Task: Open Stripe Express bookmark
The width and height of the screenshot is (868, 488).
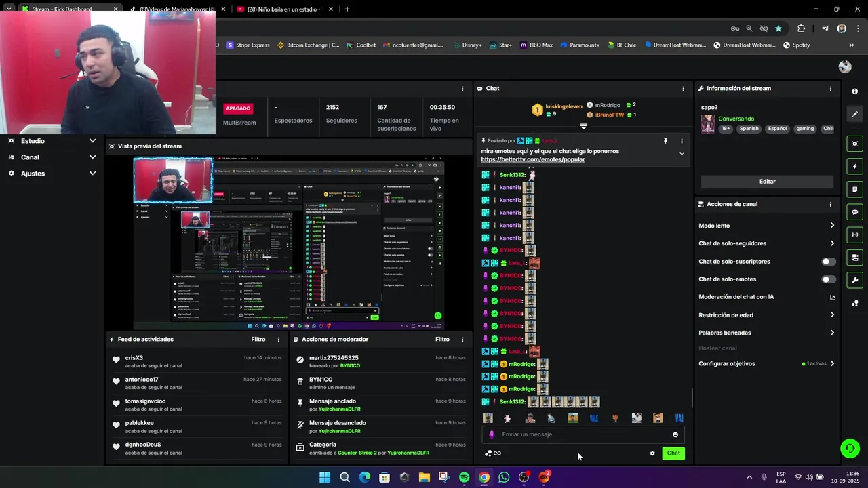Action: (x=248, y=45)
